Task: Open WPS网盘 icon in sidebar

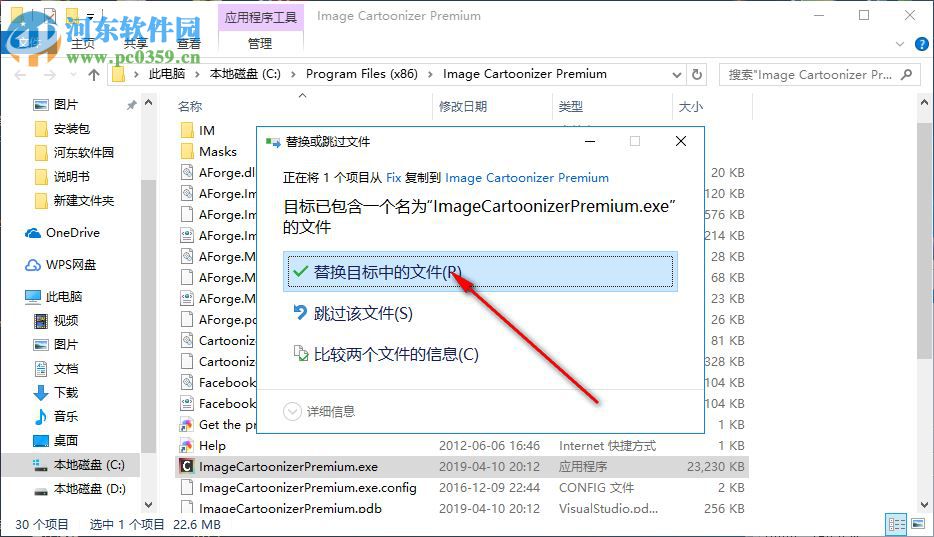Action: pos(33,265)
